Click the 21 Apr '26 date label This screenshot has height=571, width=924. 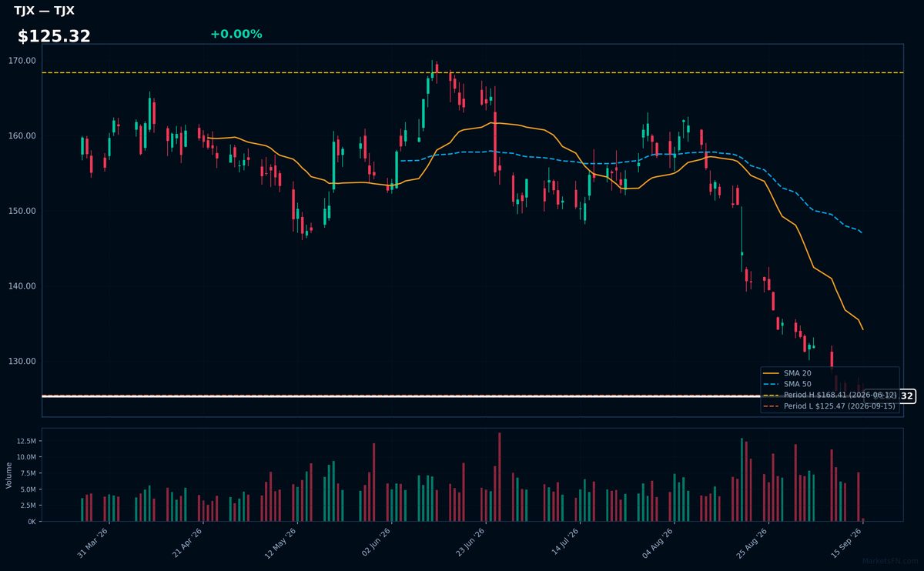click(187, 543)
